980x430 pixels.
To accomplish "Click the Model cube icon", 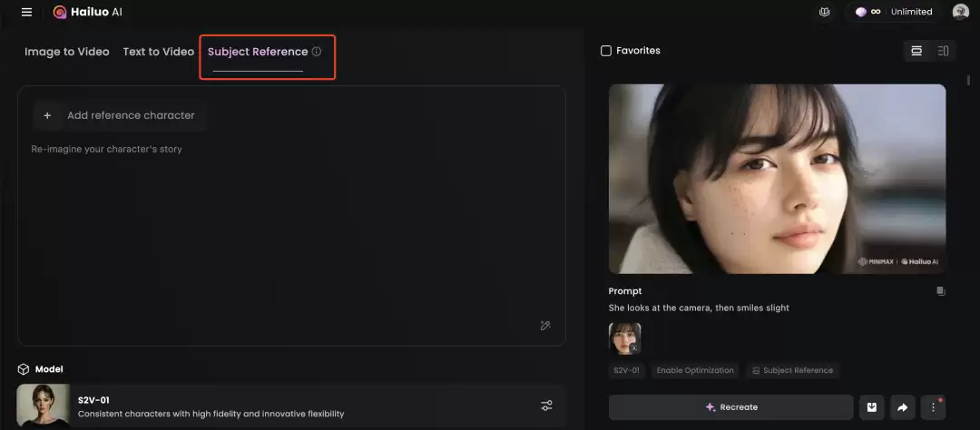I will 23,369.
